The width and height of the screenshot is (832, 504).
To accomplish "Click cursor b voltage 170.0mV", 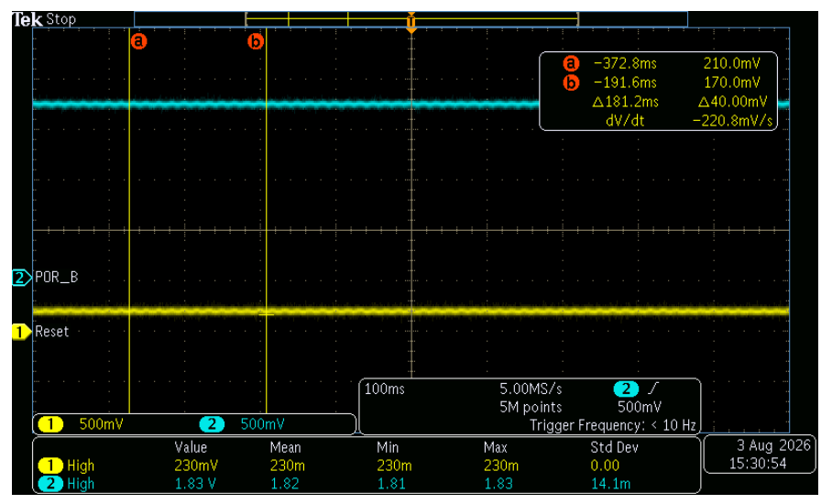I will click(x=732, y=82).
